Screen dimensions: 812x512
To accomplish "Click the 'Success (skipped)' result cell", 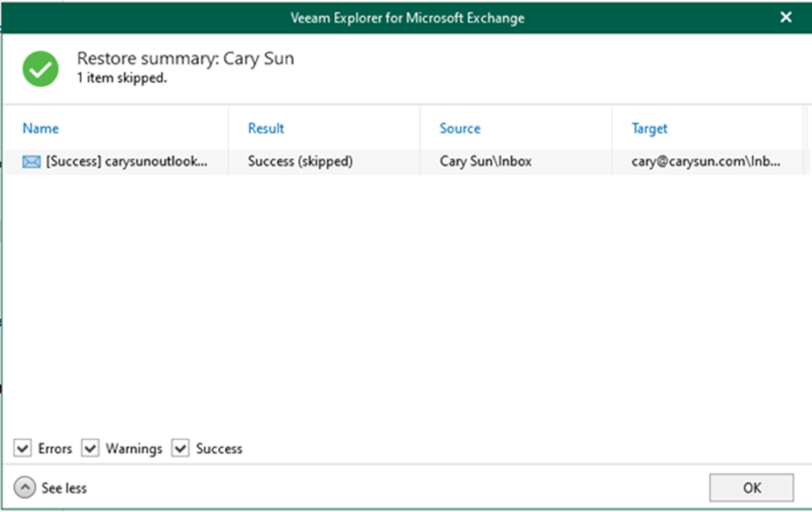I will 300,162.
